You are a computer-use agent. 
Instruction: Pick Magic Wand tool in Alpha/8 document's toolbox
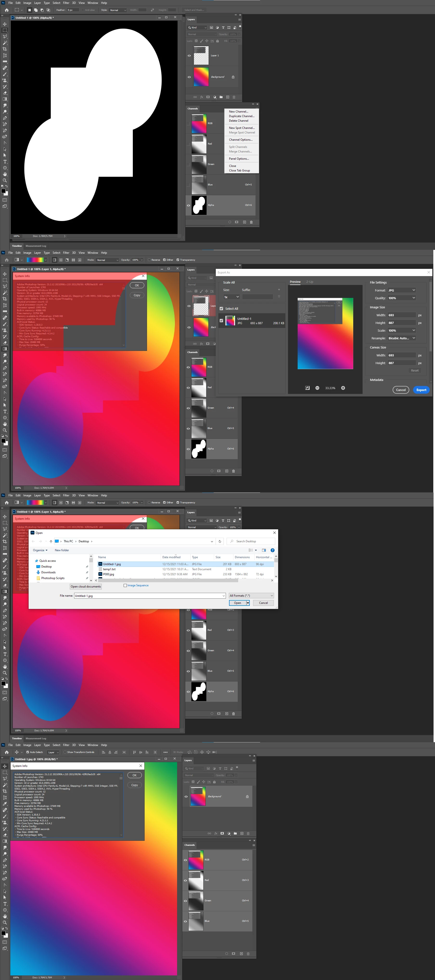(x=5, y=43)
